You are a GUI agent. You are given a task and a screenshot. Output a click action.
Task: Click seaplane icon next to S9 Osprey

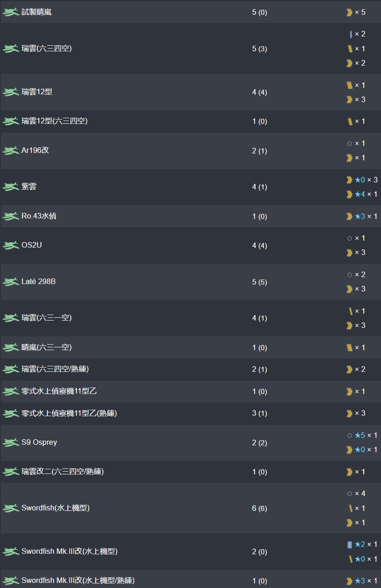(x=11, y=443)
